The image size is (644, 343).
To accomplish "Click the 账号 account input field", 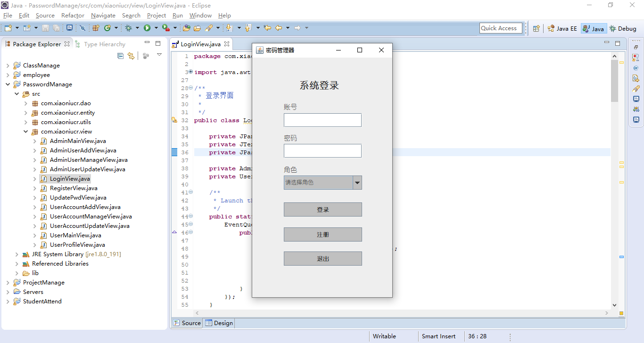I will pos(322,120).
